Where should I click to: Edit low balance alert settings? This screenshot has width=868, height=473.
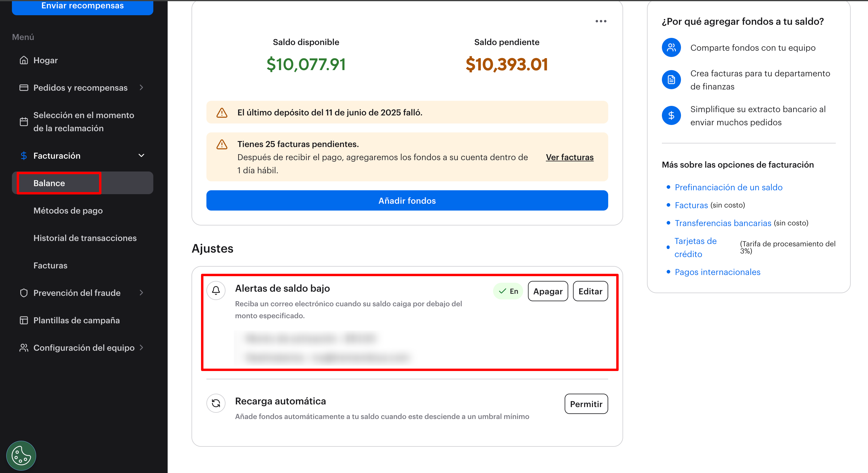(x=590, y=291)
